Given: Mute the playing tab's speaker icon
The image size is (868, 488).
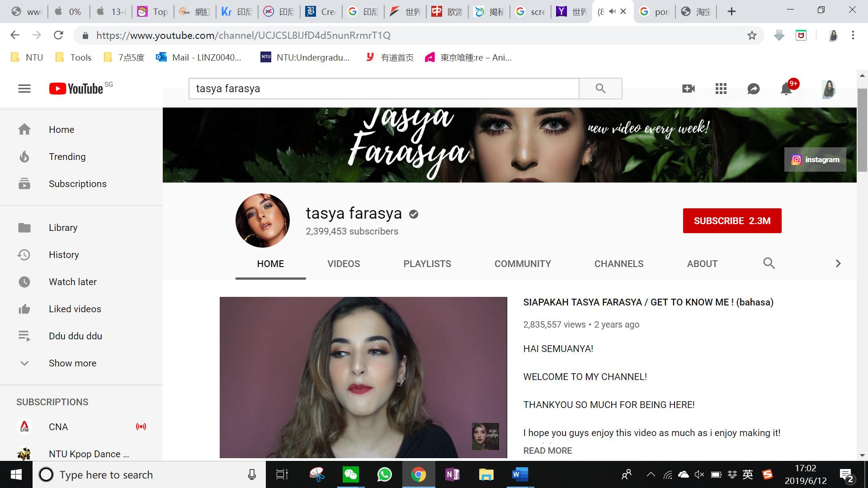Looking at the screenshot, I should click(612, 12).
